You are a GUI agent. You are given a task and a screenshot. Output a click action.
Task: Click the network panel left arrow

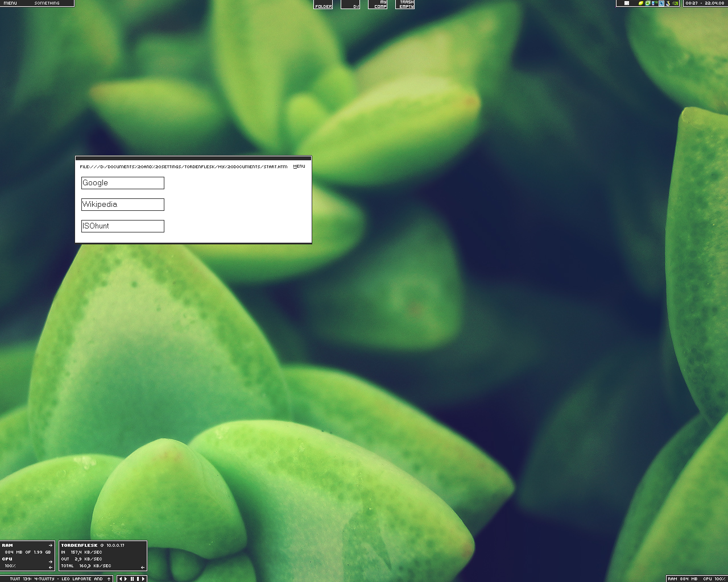[x=143, y=567]
